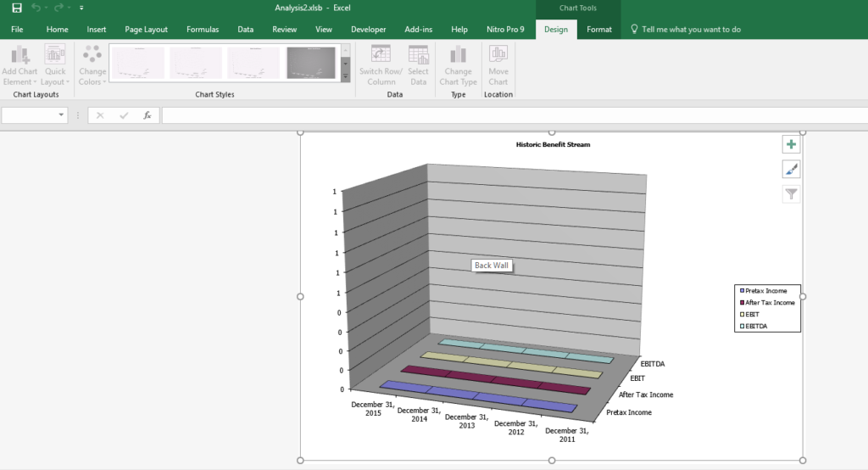Click the Switch Row/Column button
Viewport: 868px width, 470px height.
point(381,65)
